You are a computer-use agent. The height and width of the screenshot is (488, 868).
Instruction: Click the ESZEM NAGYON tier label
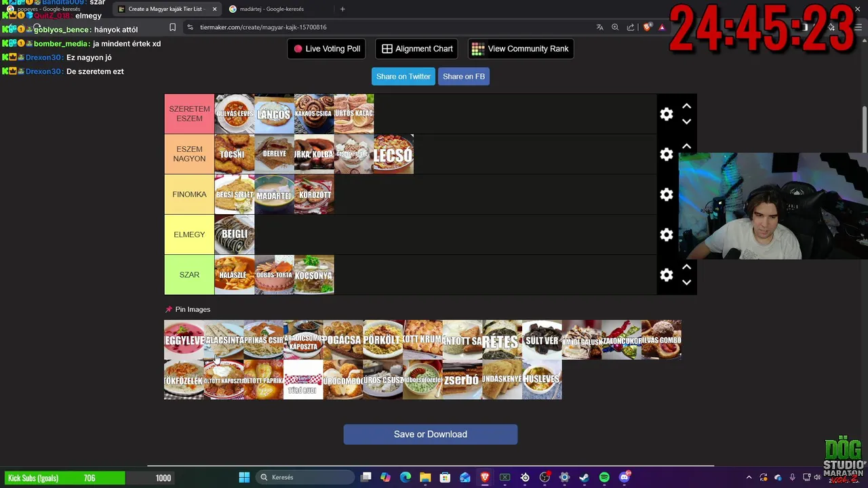pyautogui.click(x=189, y=155)
